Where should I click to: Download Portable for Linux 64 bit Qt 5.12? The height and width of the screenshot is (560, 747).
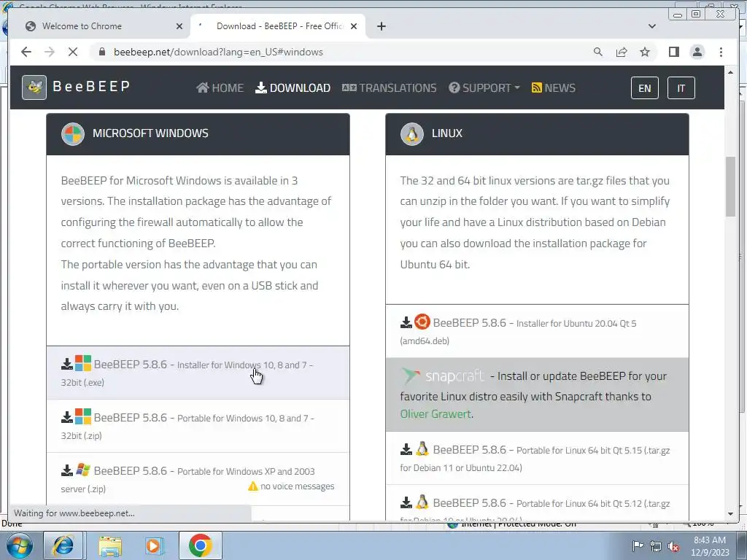(537, 503)
